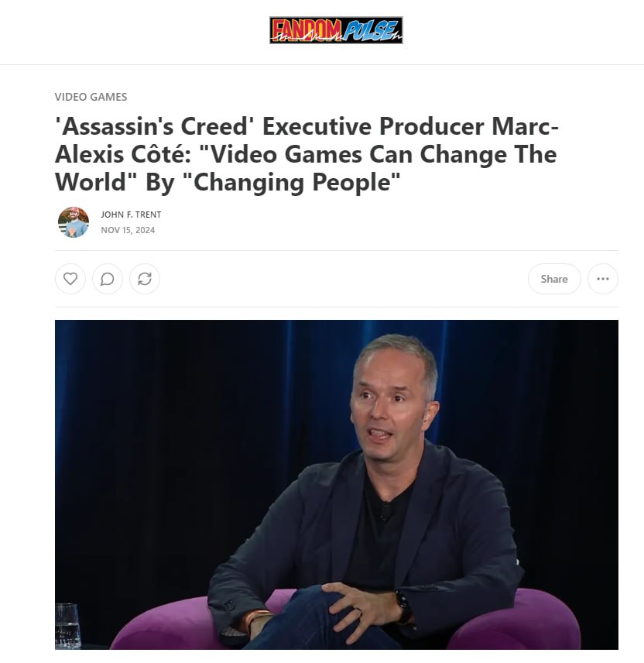Enlarge the Marc-Alexis Côté interview photo

[x=337, y=485]
